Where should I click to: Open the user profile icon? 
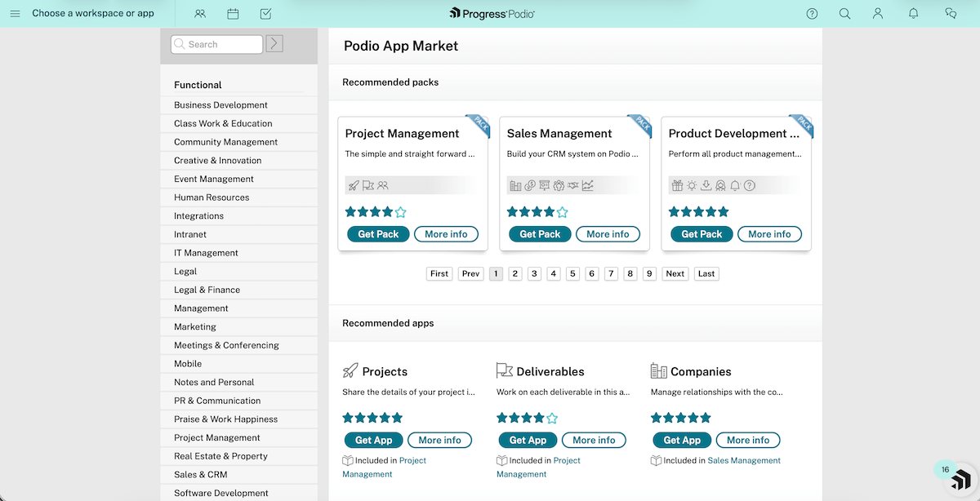[x=877, y=13]
